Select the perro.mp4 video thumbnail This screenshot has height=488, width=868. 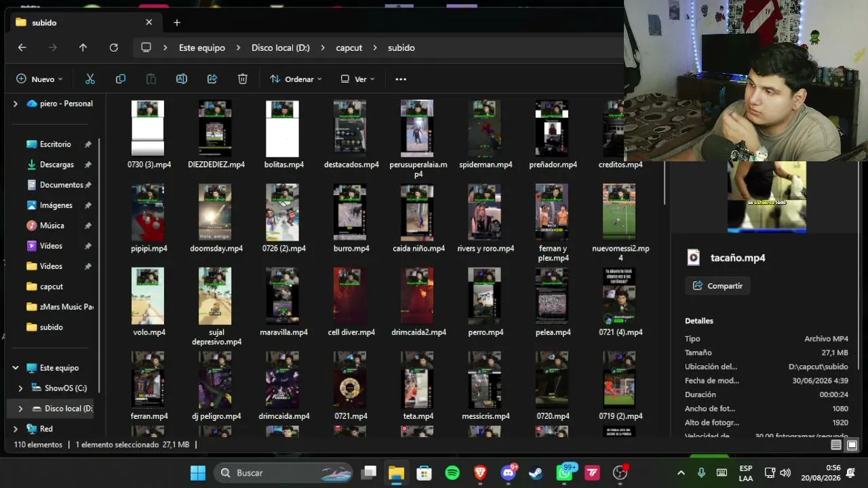pos(484,296)
